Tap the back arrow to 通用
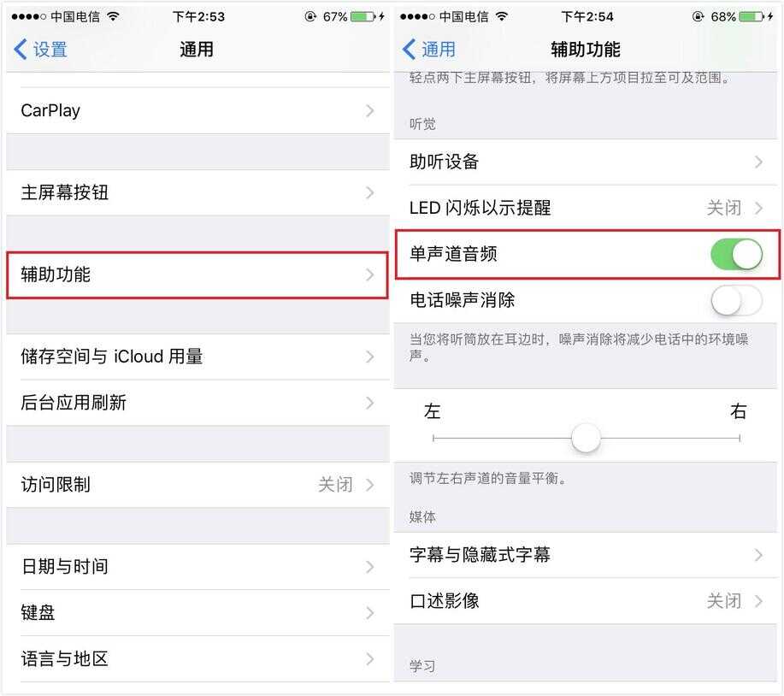The image size is (784, 696). tap(428, 50)
